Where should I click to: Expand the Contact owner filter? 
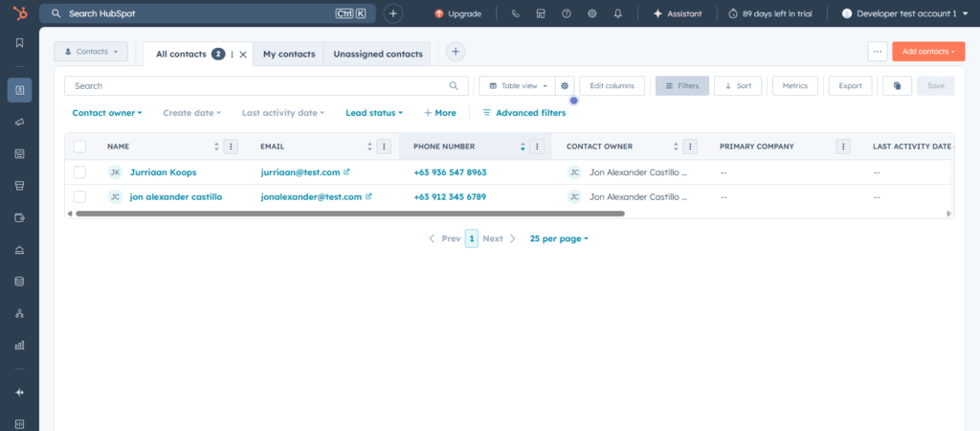[x=107, y=113]
